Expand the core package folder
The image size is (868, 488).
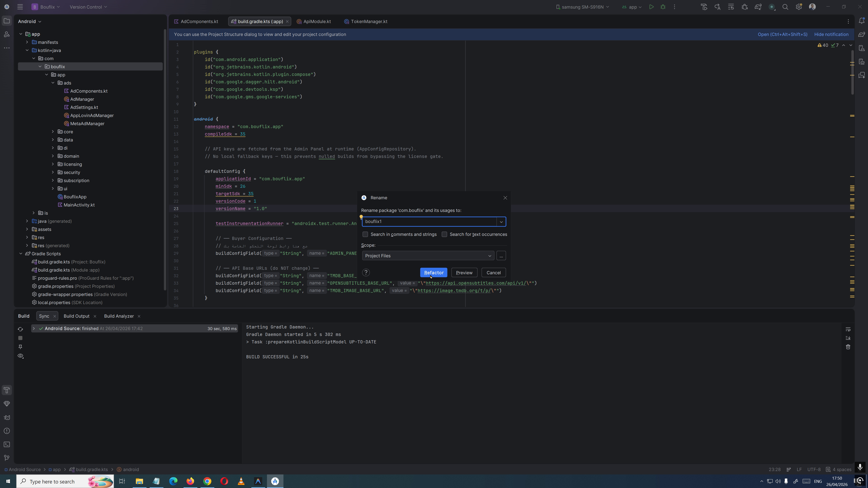(x=53, y=132)
